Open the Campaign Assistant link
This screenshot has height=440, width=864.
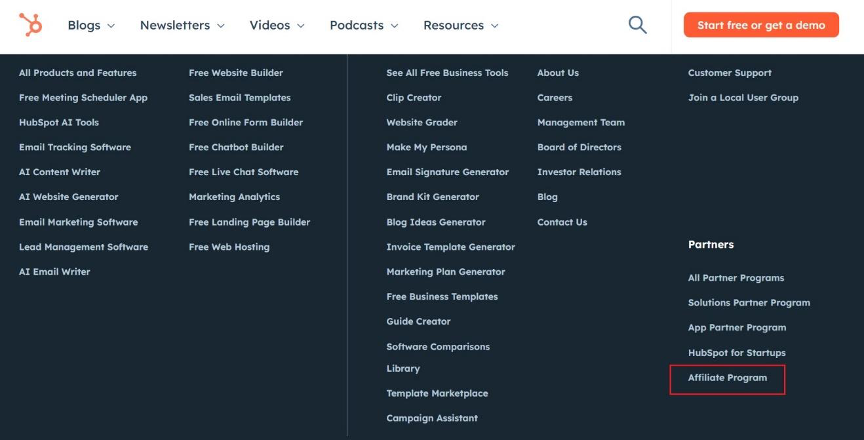point(432,418)
